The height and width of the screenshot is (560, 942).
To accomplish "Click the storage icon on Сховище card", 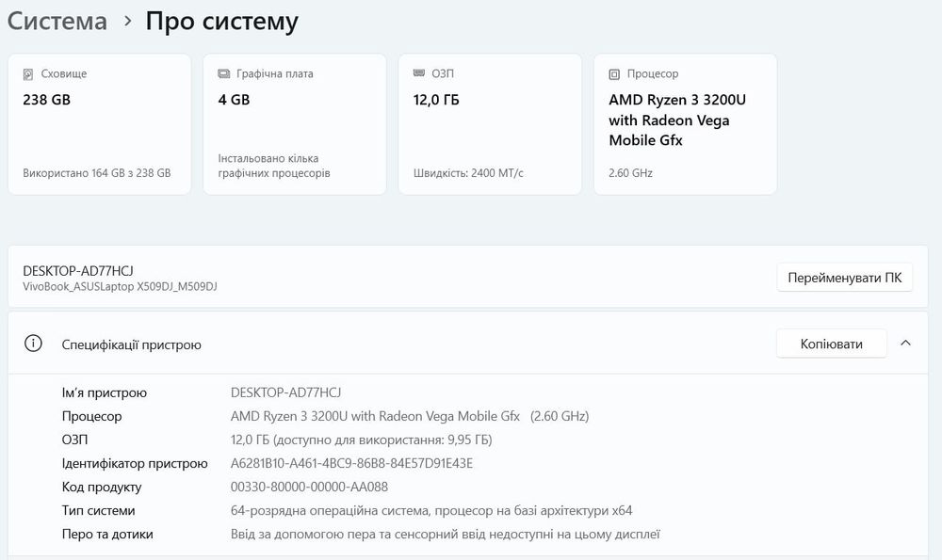I will coord(29,73).
